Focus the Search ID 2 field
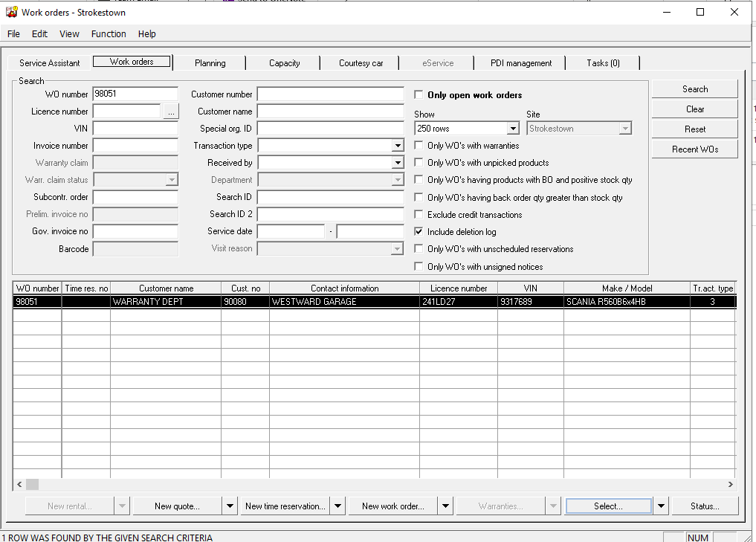This screenshot has width=756, height=542. pos(330,214)
